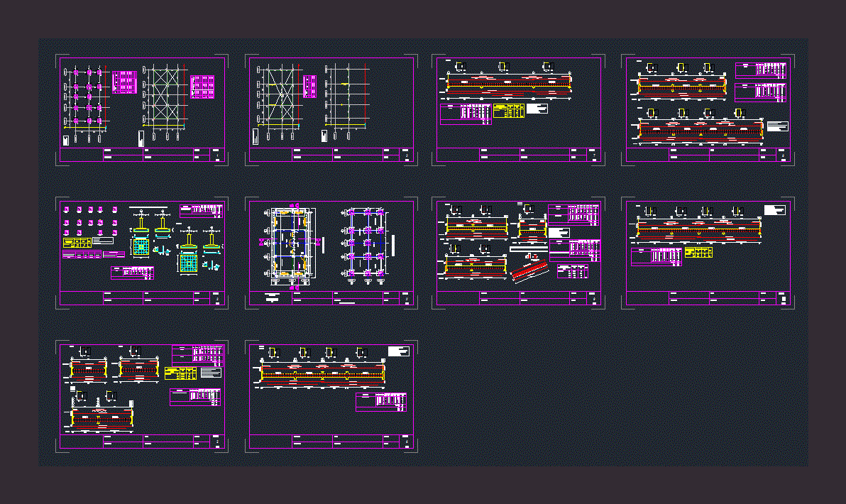Click the magenta schedule table beside the footing plan
The image size is (846, 504).
[x=125, y=82]
